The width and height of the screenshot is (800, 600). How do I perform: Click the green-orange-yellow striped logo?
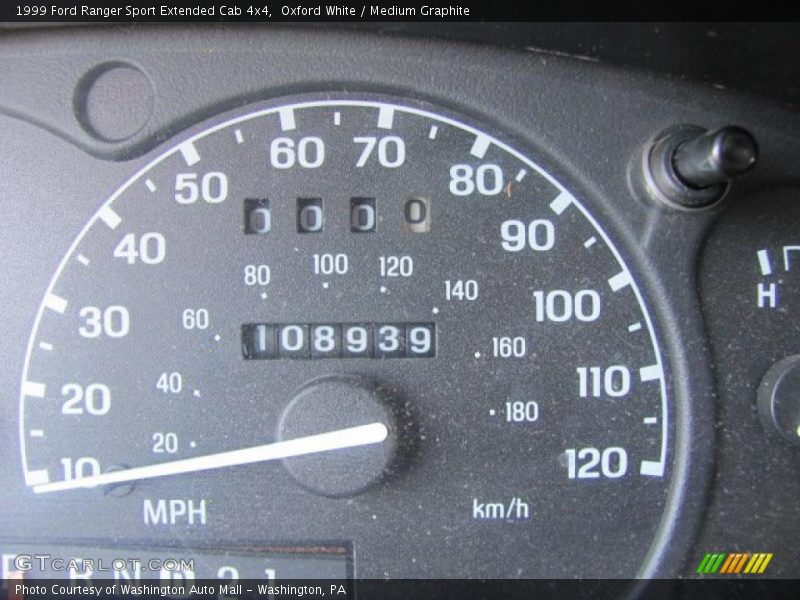click(x=735, y=563)
